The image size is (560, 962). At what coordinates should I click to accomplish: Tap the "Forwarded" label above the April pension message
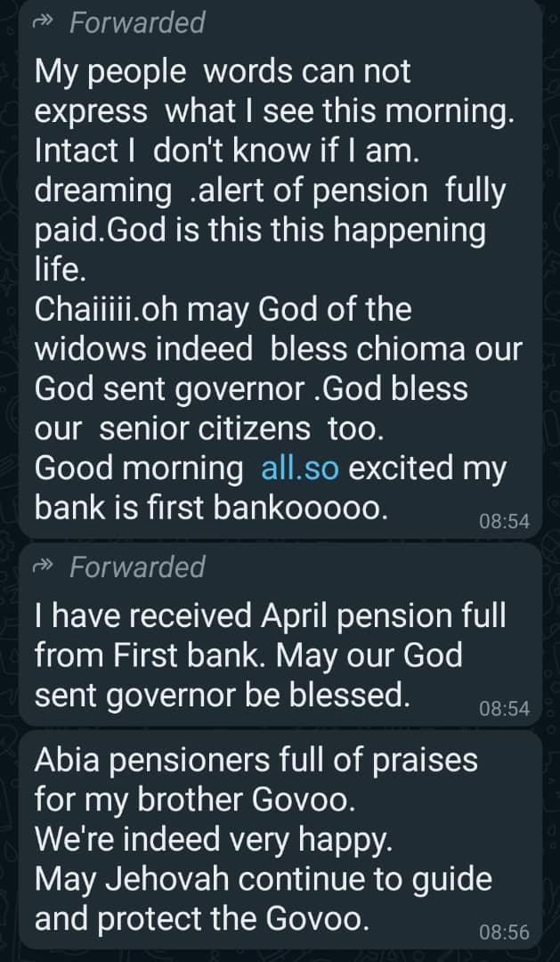137,567
